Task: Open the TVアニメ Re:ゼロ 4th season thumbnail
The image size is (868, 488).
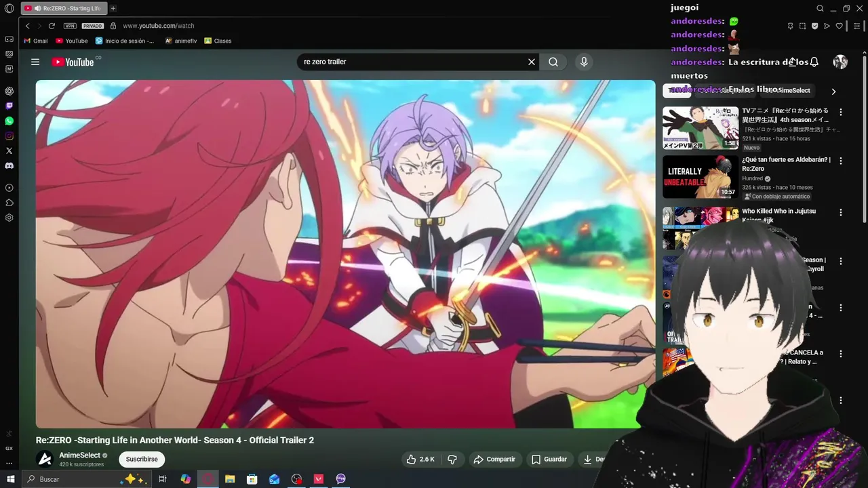Action: coord(700,127)
